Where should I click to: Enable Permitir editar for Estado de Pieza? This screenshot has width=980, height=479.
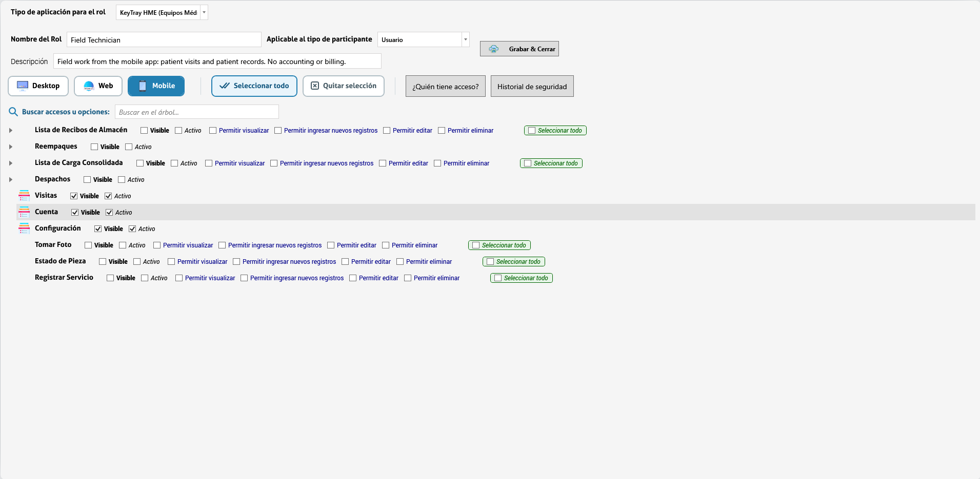pos(345,261)
